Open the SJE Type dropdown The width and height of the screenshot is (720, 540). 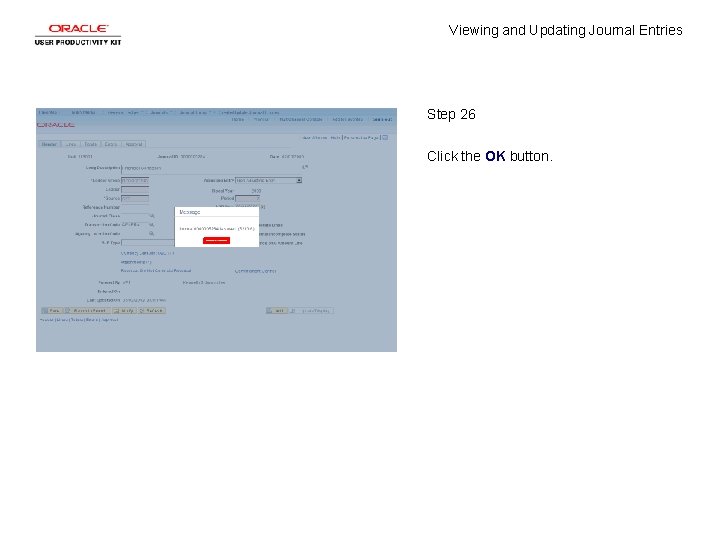[x=148, y=243]
